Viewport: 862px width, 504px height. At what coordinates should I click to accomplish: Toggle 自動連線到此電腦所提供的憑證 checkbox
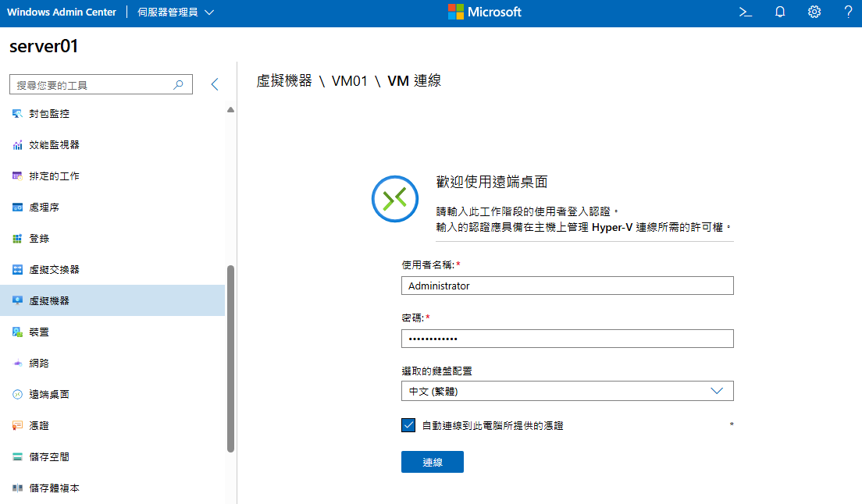(408, 425)
